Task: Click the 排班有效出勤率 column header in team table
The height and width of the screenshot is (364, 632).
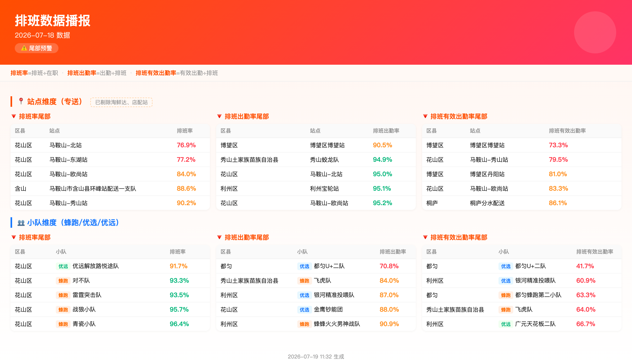Action: 595,252
